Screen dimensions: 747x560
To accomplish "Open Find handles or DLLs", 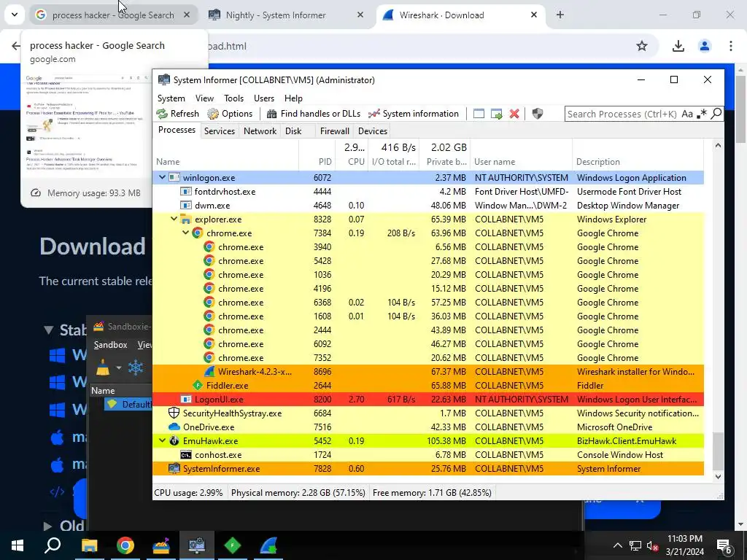I will point(314,114).
